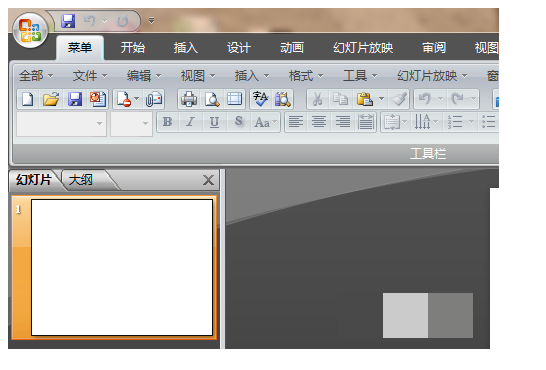This screenshot has height=370, width=546.
Task: Open the Change Case Aa dropdown
Action: tap(265, 122)
